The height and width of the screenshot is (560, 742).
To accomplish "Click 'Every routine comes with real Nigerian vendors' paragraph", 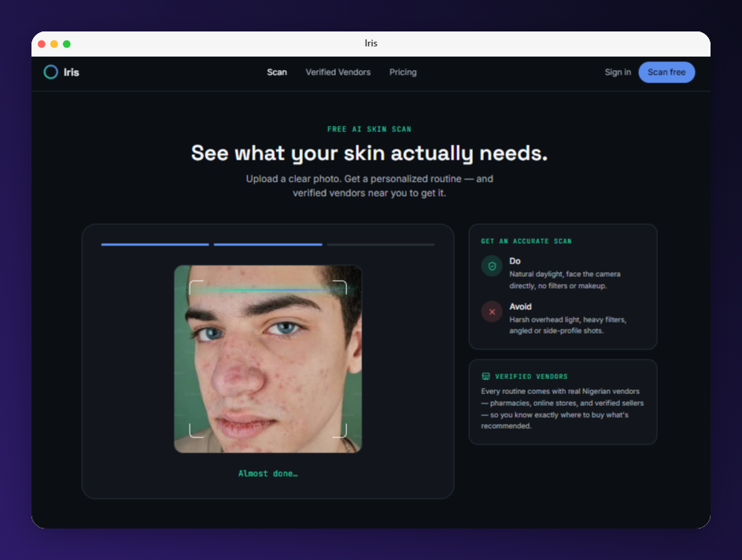I will pos(562,409).
